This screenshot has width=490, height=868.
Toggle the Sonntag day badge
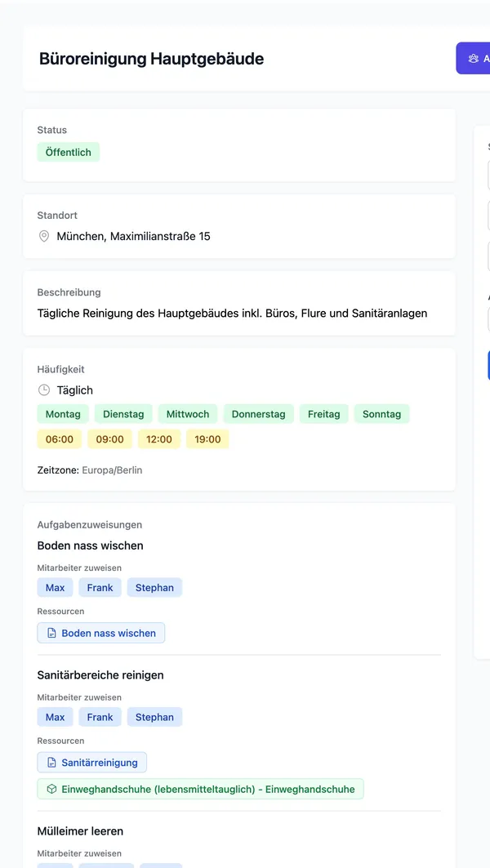coord(381,414)
